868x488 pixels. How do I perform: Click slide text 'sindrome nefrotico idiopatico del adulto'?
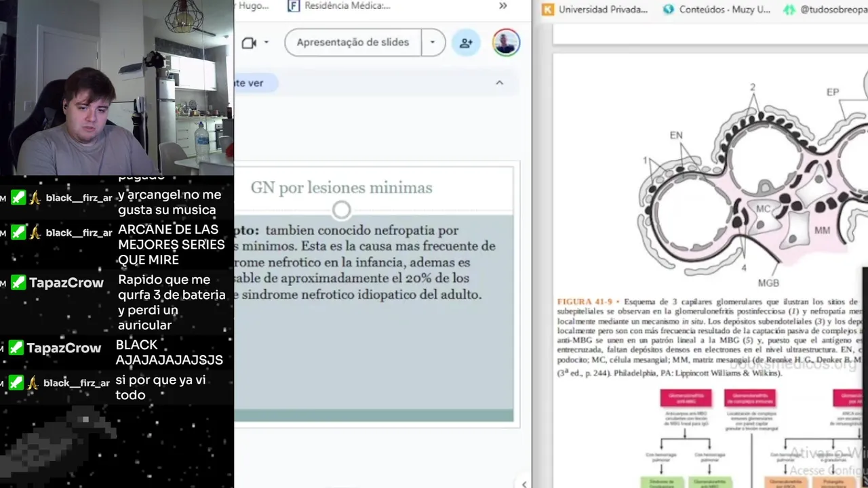point(361,295)
